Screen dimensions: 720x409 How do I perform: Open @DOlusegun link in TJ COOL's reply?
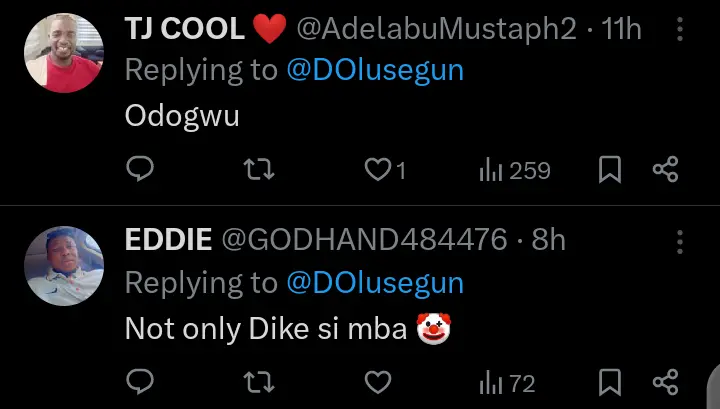click(x=375, y=72)
